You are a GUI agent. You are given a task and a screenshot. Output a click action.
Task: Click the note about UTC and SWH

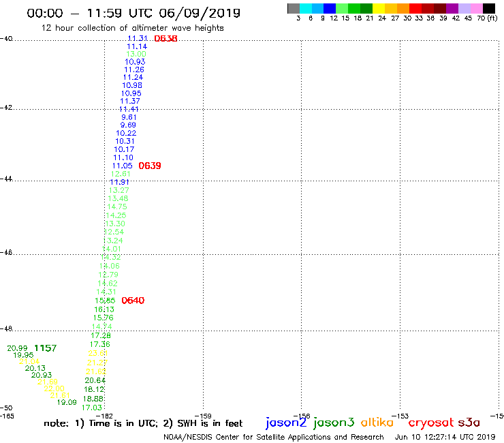(x=143, y=423)
